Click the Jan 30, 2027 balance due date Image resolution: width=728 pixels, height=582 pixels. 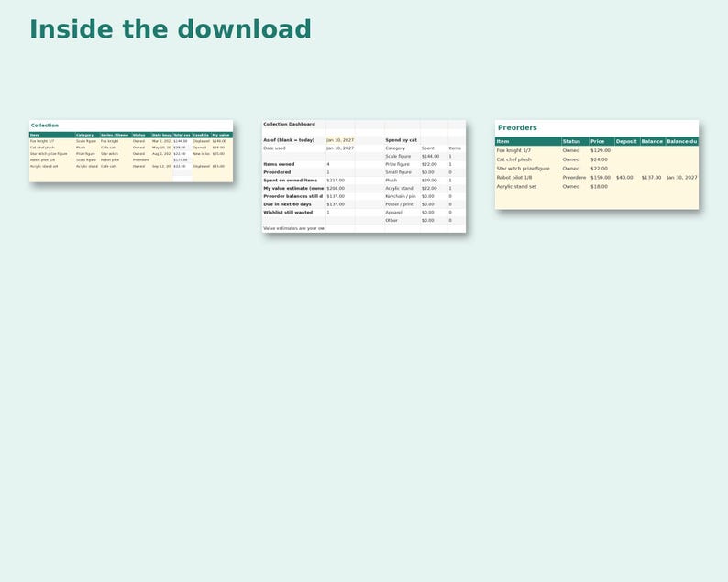click(x=681, y=177)
